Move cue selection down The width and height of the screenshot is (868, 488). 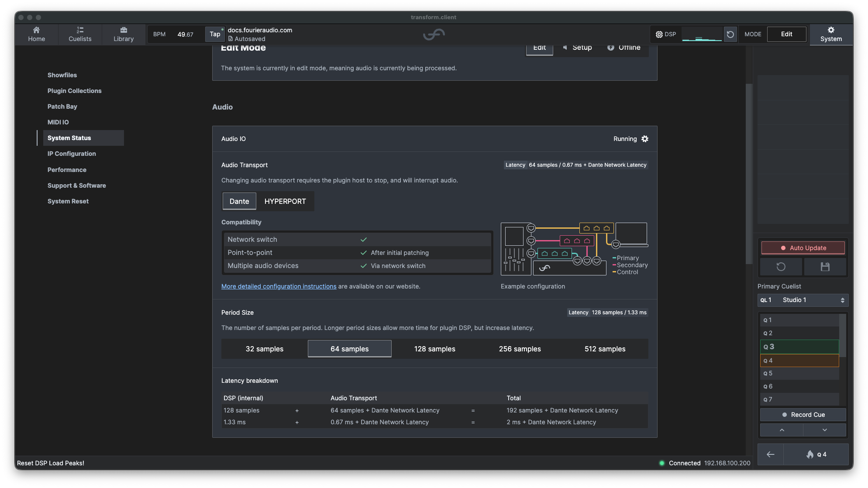click(824, 430)
